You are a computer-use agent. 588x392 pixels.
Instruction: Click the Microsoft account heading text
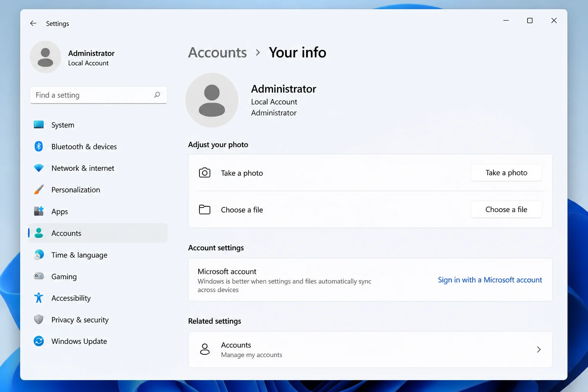click(227, 271)
